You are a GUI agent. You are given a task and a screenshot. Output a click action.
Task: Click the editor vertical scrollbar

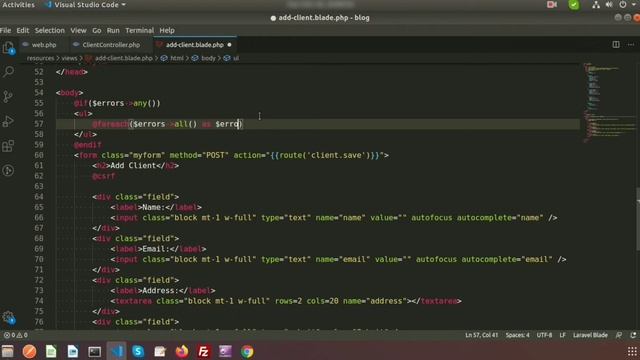coord(638,219)
